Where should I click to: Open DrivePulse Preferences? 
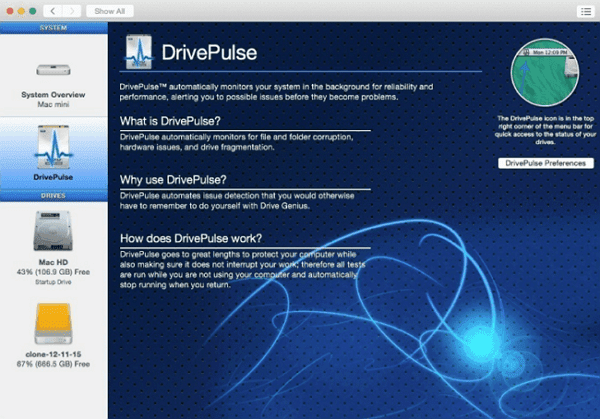pyautogui.click(x=546, y=162)
